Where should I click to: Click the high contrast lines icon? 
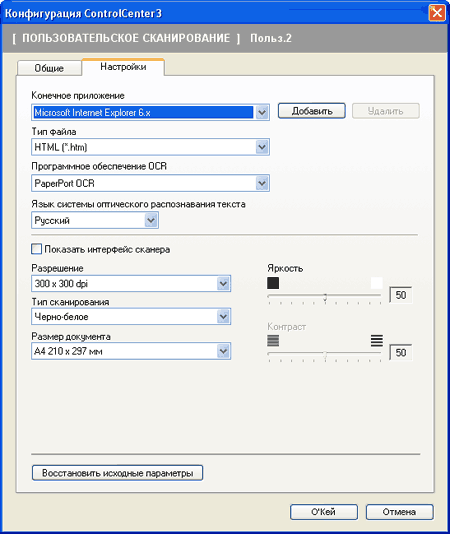click(x=376, y=341)
